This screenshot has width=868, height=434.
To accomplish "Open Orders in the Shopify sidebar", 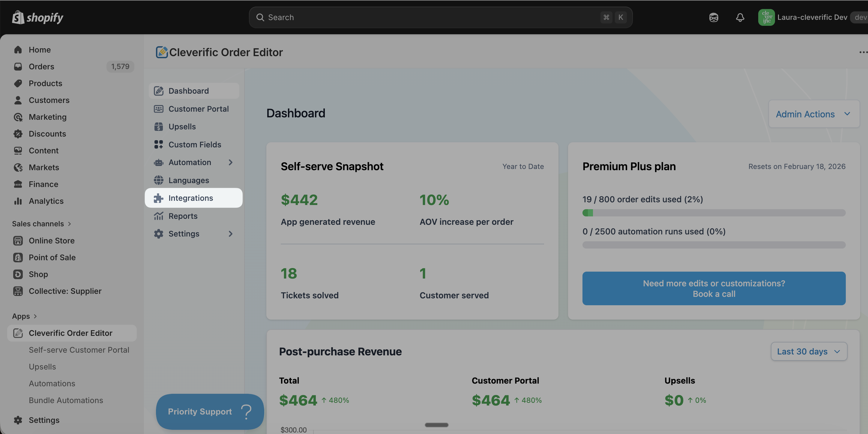I will (x=41, y=66).
